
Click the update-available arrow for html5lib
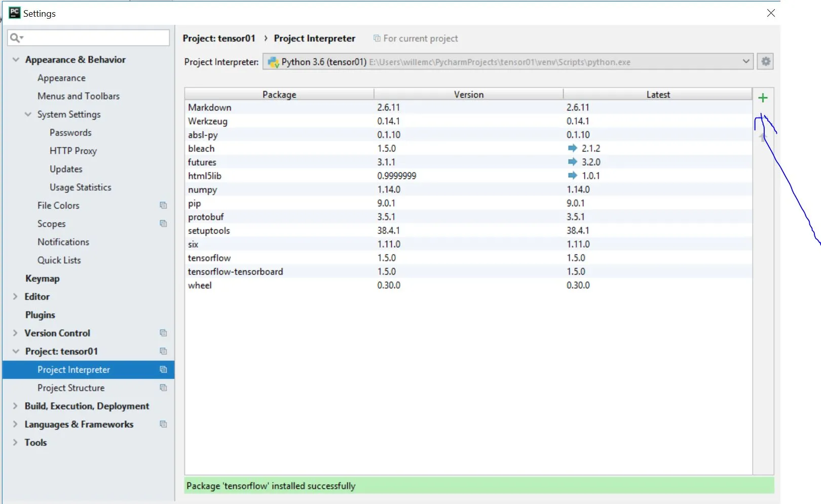coord(572,175)
